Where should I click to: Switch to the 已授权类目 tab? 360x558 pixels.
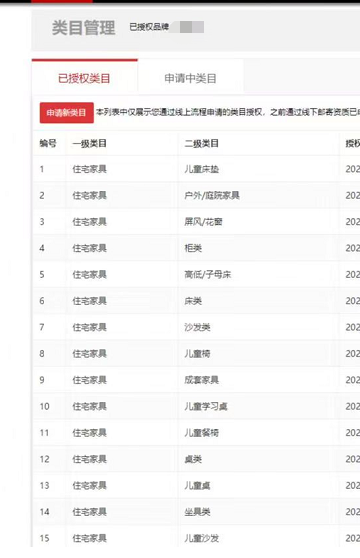84,78
